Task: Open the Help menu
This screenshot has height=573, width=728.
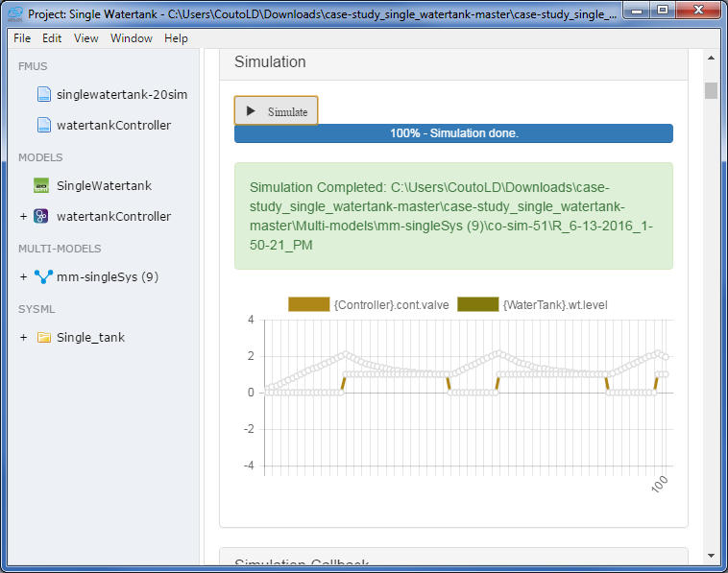Action: [x=176, y=38]
